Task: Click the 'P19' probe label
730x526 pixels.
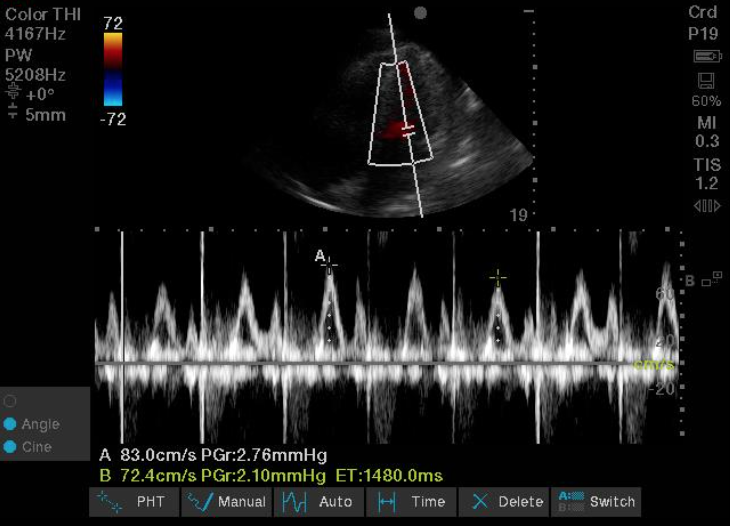Action: tap(703, 34)
